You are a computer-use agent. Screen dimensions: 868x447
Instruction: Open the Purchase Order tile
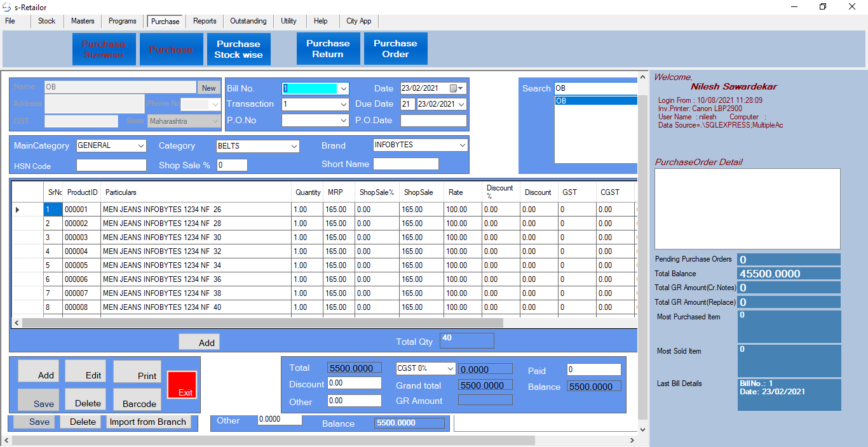395,49
